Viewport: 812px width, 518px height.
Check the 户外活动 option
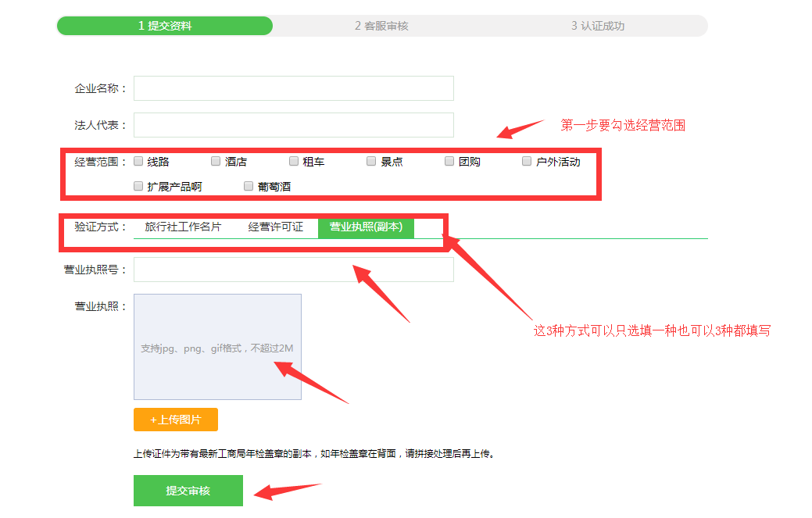pos(527,162)
